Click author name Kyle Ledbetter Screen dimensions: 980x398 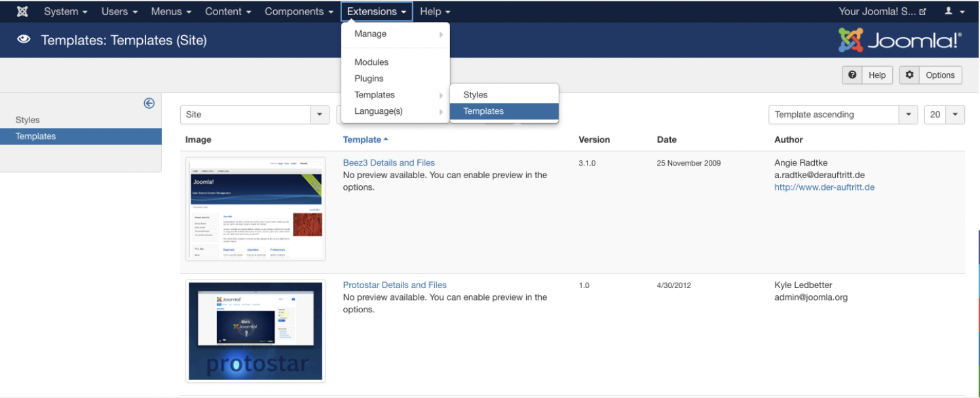(803, 285)
